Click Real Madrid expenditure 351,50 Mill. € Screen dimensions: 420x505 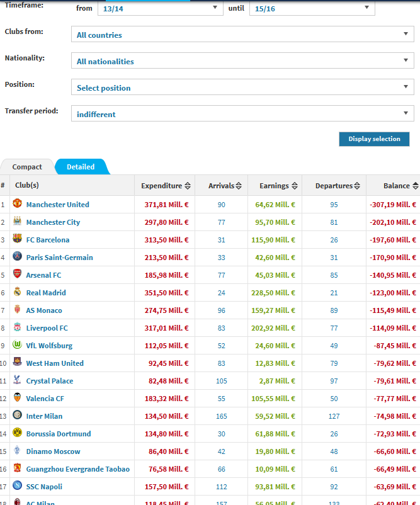166,293
